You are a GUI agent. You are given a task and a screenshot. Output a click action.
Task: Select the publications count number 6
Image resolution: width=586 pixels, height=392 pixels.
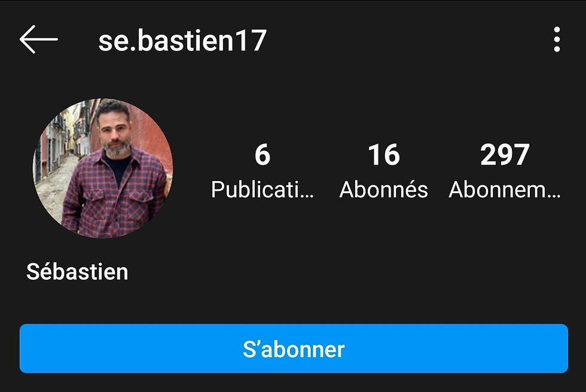[x=263, y=155]
